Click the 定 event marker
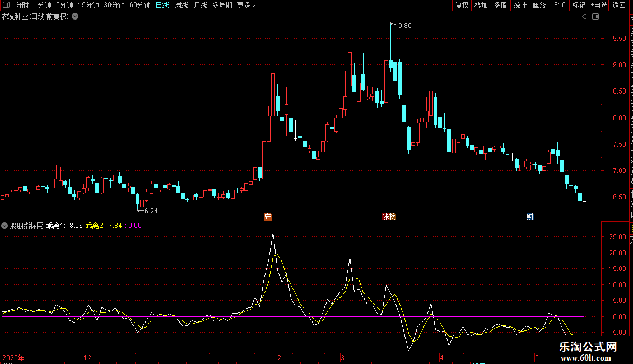The height and width of the screenshot is (364, 633). tap(268, 217)
